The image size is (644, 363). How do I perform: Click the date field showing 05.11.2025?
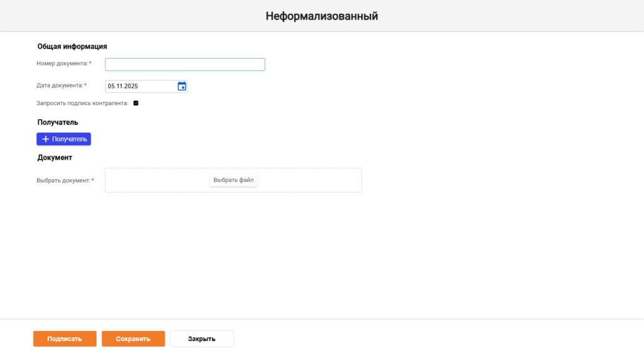[140, 86]
